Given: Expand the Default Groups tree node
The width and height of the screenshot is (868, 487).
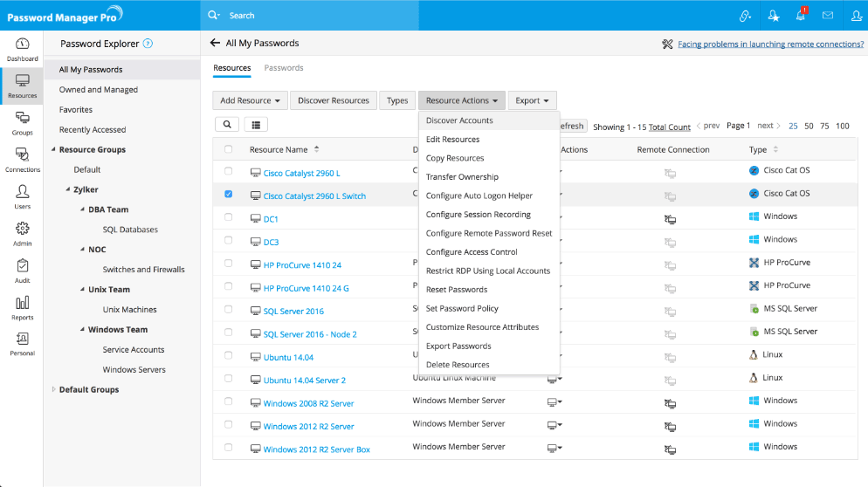Looking at the screenshot, I should tap(54, 389).
